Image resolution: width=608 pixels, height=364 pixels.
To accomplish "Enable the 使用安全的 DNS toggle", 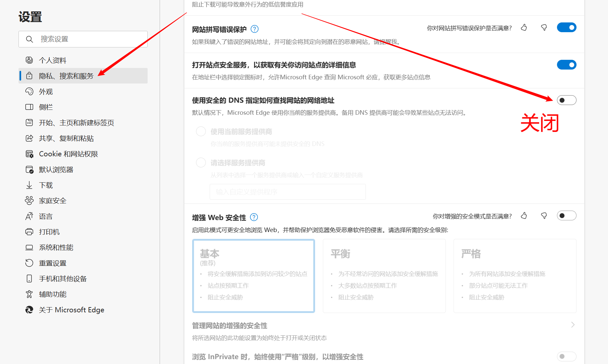I will tap(566, 100).
